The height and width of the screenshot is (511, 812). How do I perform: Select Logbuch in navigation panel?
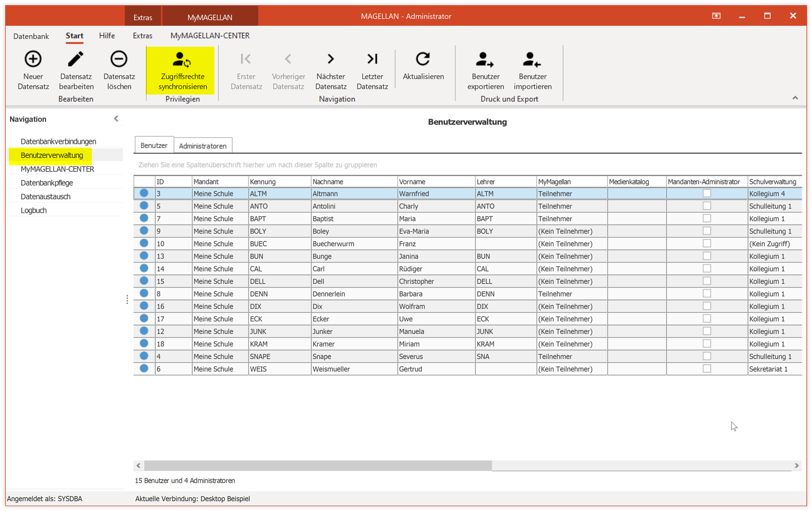tap(34, 210)
